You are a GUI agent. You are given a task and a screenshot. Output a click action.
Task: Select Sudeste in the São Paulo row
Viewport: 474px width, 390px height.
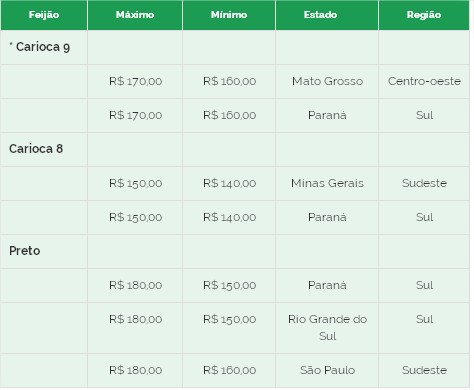click(x=424, y=370)
